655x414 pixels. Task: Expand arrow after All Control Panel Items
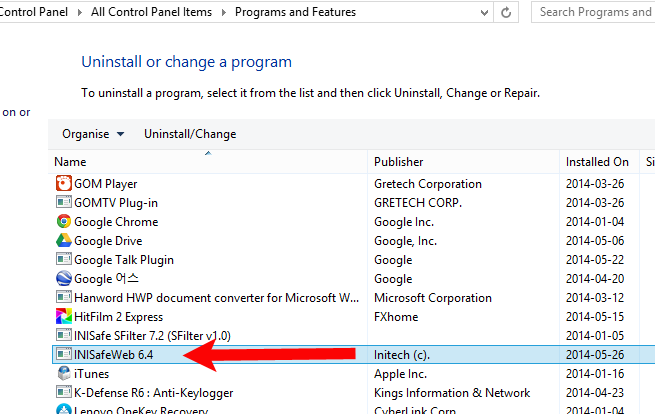(x=223, y=12)
